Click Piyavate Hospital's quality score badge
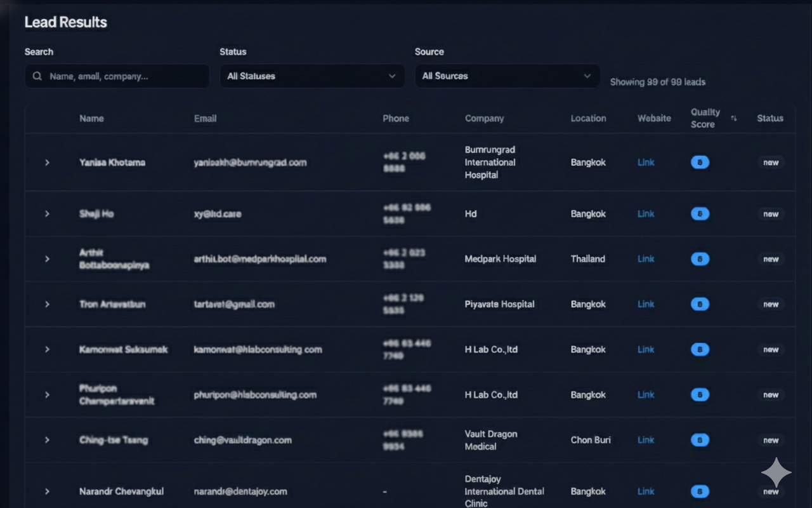The width and height of the screenshot is (812, 508). coord(699,304)
